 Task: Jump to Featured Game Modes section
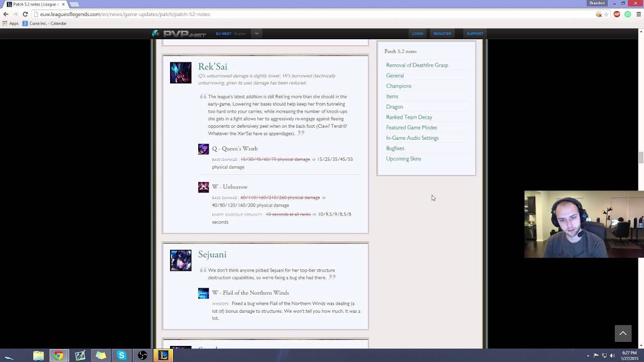point(412,128)
